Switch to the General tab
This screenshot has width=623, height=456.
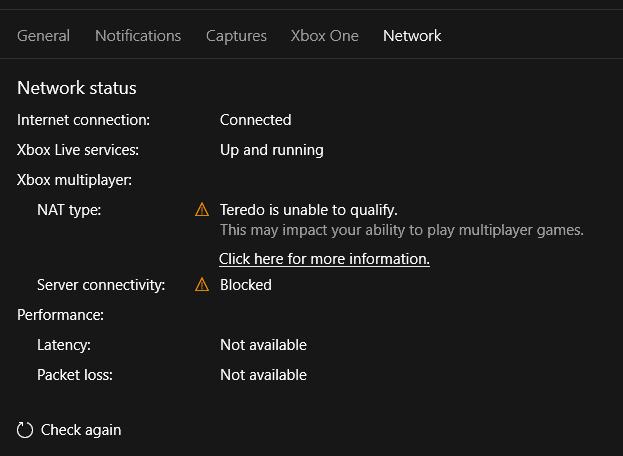click(x=43, y=36)
